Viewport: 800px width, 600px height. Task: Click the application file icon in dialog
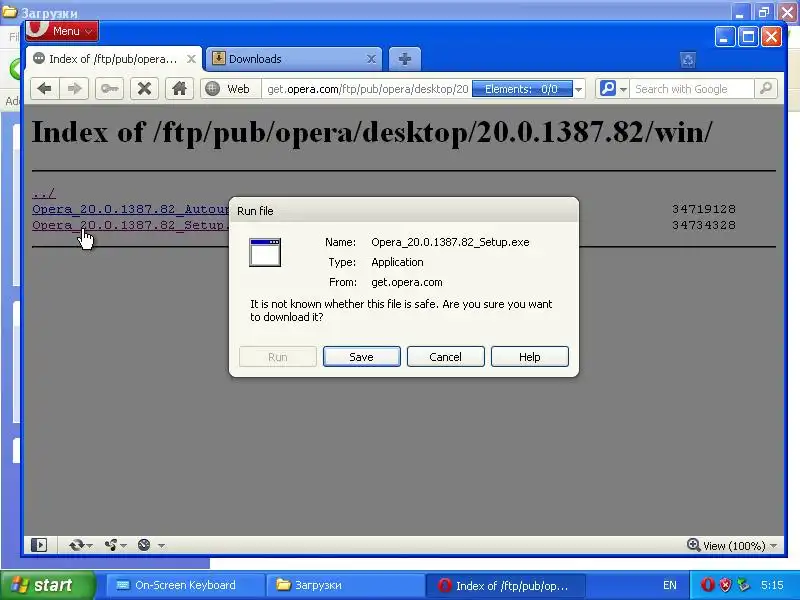point(265,253)
